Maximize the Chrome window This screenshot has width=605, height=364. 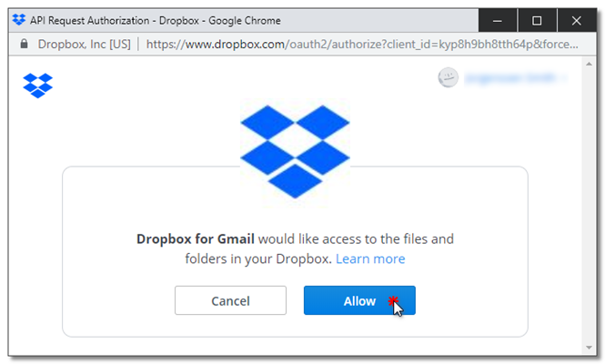coord(537,20)
